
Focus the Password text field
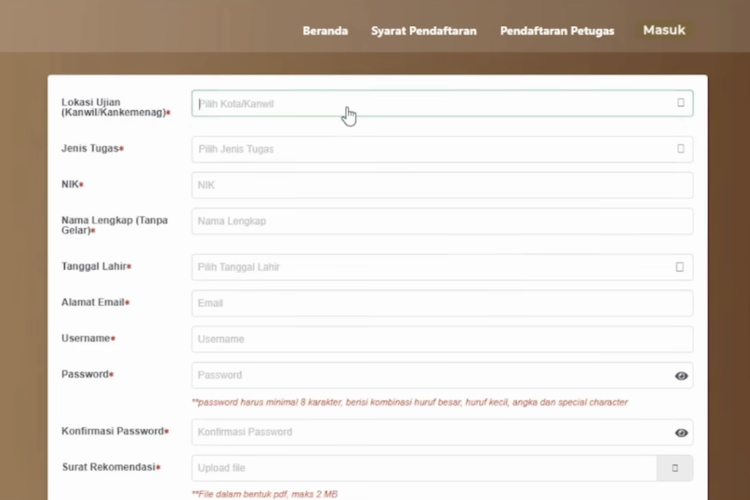tap(430, 375)
